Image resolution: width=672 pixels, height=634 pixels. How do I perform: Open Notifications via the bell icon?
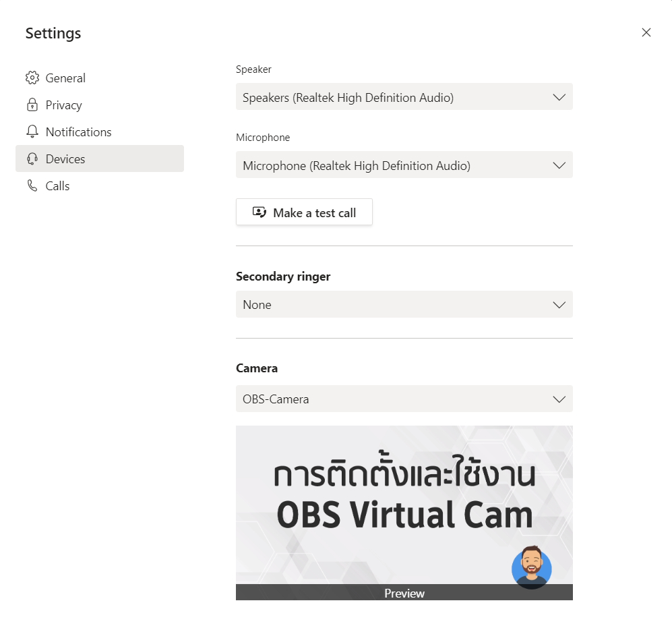pos(32,132)
